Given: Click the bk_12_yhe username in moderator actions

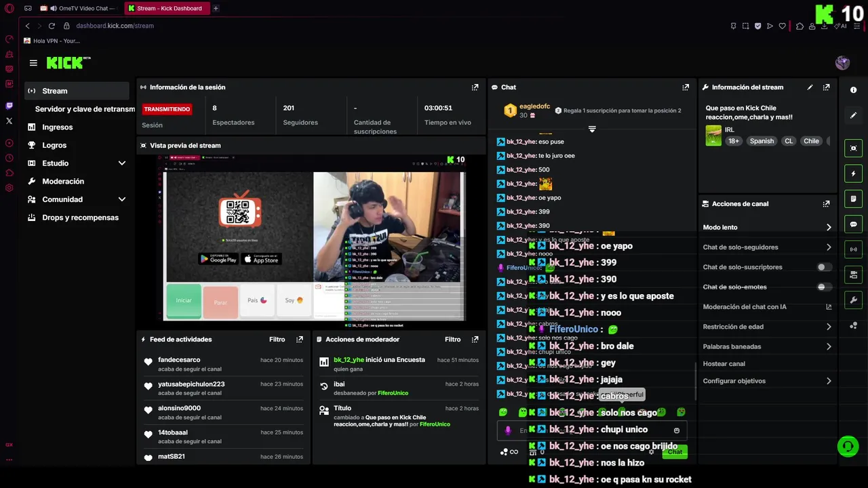Looking at the screenshot, I should (349, 360).
